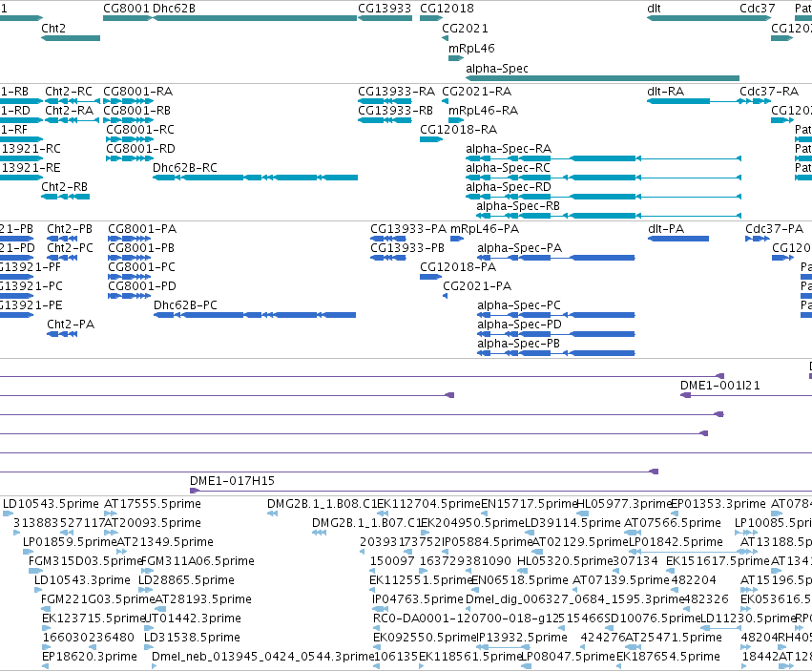The height and width of the screenshot is (671, 812).
Task: Click the alpha-Spec-RA transcript label
Action: pyautogui.click(x=509, y=149)
